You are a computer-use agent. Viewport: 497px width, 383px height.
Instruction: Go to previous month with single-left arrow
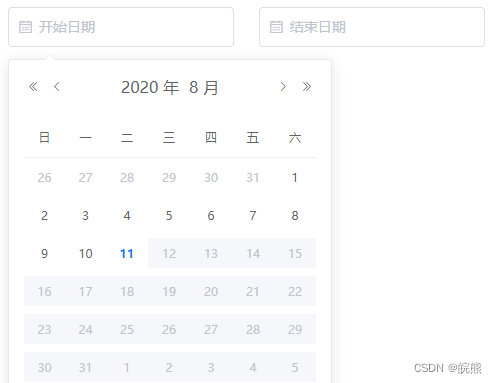(x=57, y=87)
